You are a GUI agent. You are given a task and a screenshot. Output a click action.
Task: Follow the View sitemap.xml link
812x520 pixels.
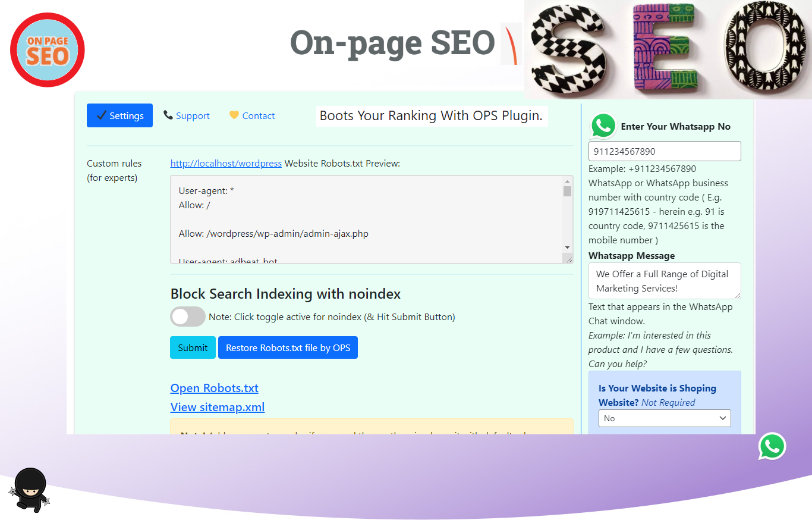coord(218,407)
